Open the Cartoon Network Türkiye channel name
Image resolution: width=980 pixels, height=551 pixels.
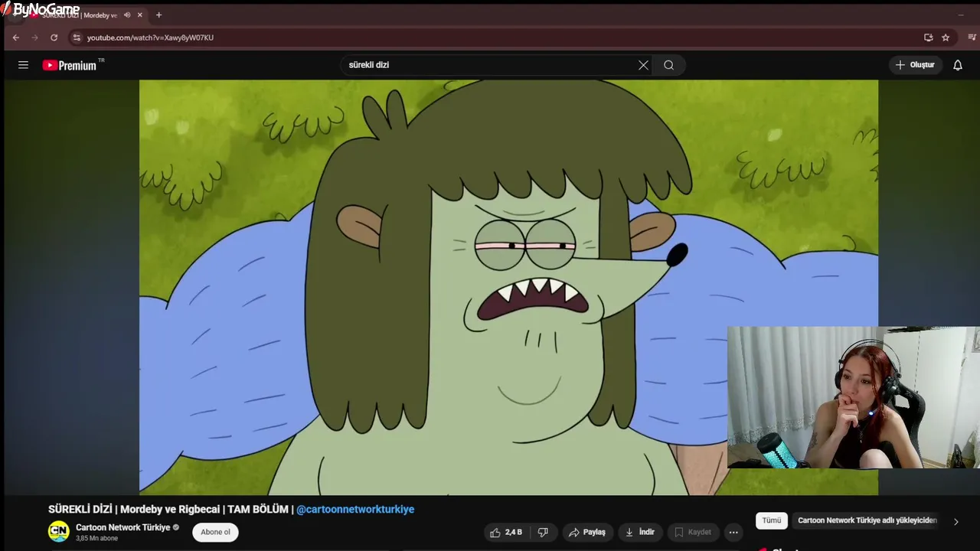coord(122,527)
